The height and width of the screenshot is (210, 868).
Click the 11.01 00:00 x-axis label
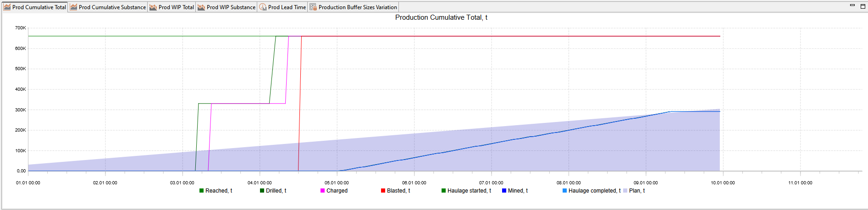[800, 183]
